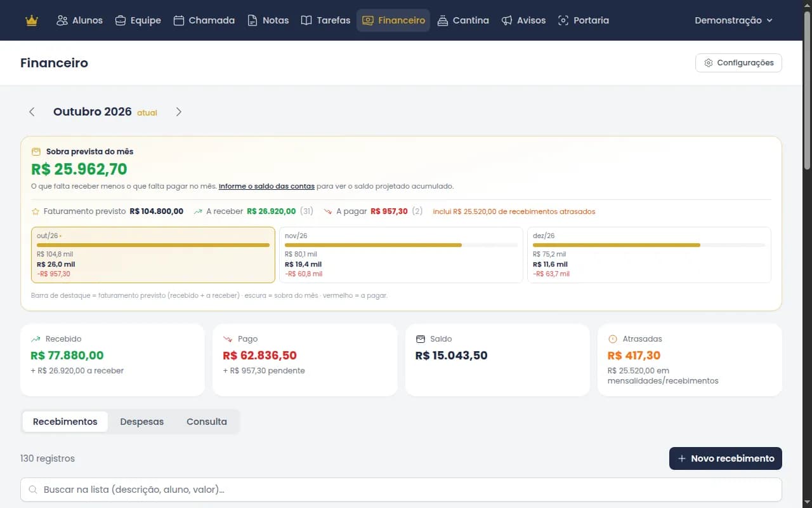The height and width of the screenshot is (508, 812).
Task: Click the plus icon in Novo recebimento
Action: click(x=682, y=458)
